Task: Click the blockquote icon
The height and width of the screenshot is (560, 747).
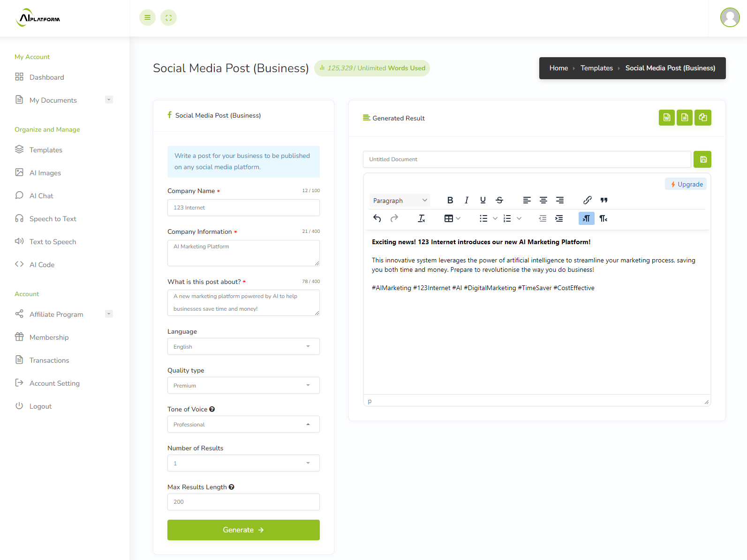Action: pos(604,200)
